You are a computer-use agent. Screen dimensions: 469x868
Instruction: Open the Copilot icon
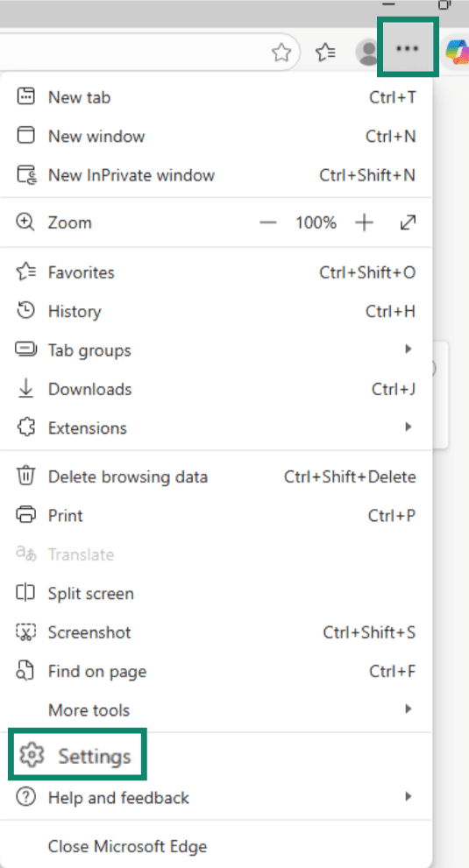click(x=458, y=52)
